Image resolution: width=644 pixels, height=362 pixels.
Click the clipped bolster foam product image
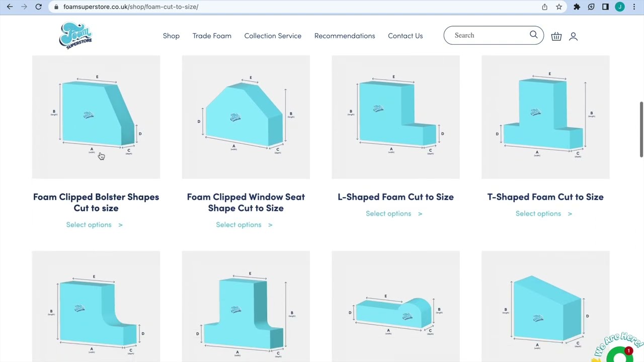pyautogui.click(x=96, y=117)
